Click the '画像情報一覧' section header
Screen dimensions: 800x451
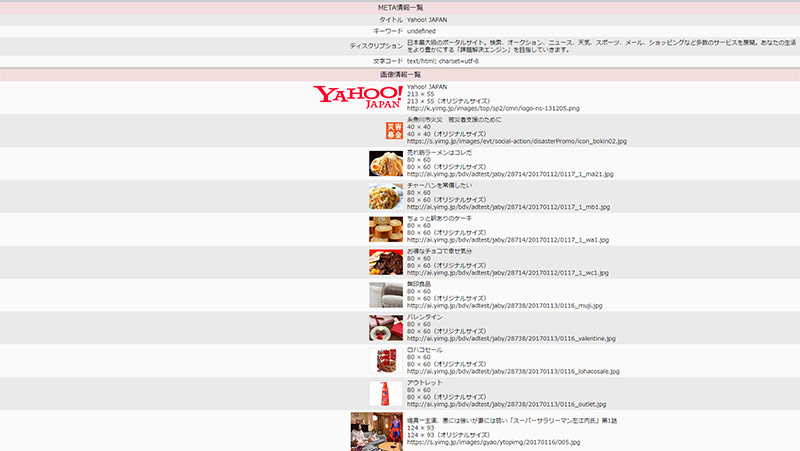(400, 74)
